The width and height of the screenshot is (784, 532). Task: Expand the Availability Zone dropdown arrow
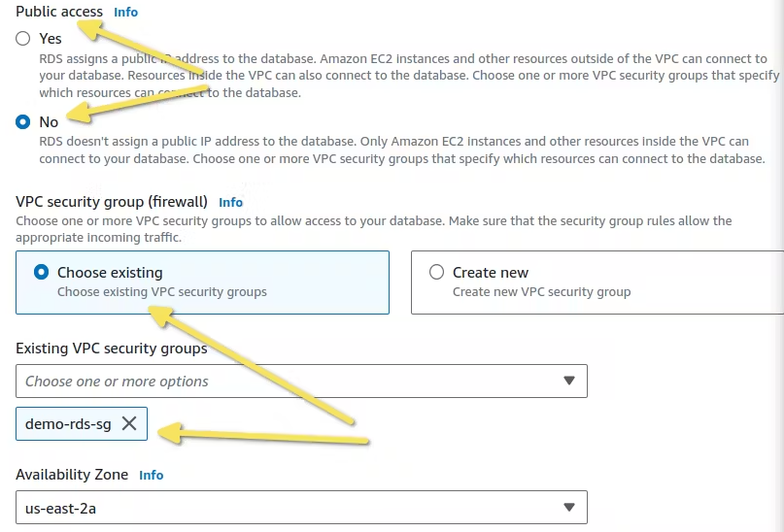(568, 508)
